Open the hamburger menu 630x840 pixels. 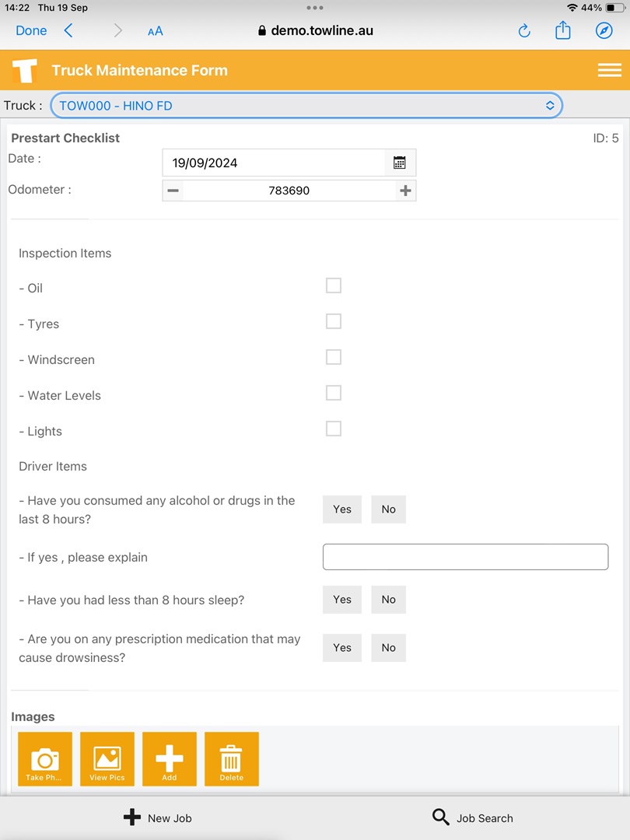(609, 70)
